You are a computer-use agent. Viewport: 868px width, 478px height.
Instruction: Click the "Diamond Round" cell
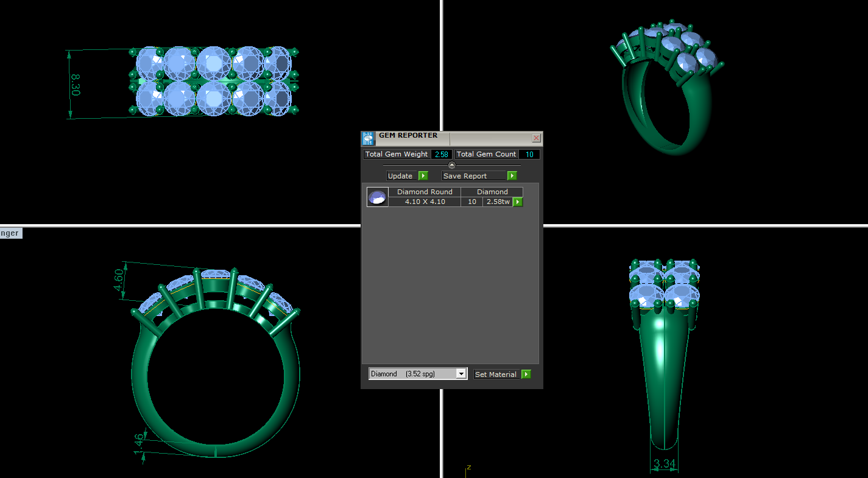point(425,192)
